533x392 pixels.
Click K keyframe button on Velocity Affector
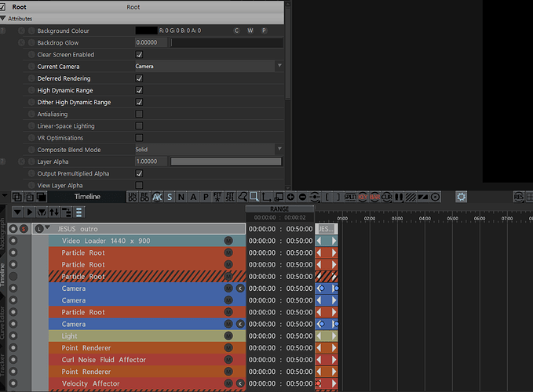(x=240, y=383)
